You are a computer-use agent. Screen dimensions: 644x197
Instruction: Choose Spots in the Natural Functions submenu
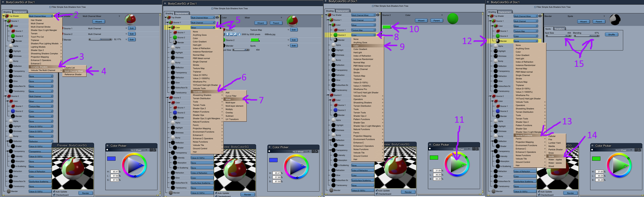[x=556, y=156]
